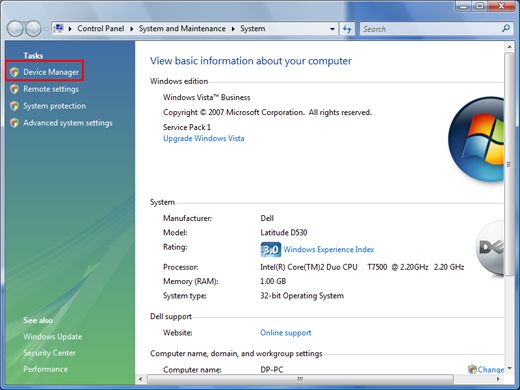Click the Upgrade Windows Vista link
Screen dimensions: 520x390
point(204,138)
